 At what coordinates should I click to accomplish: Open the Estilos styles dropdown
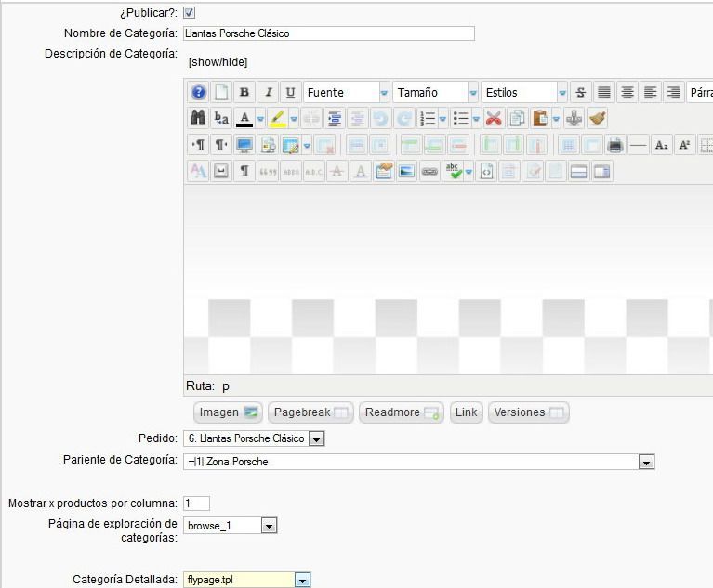(x=524, y=92)
